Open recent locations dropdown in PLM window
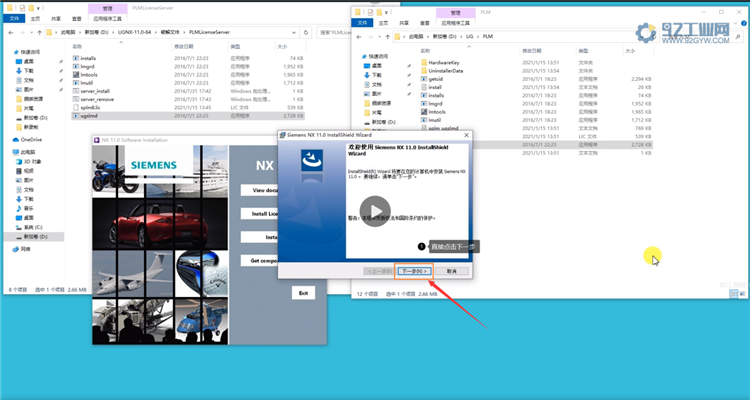 380,36
